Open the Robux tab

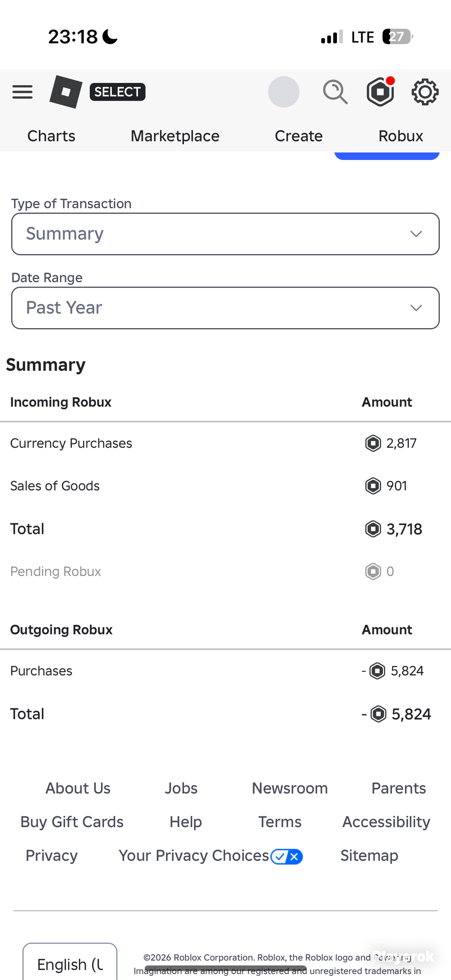[x=400, y=136]
